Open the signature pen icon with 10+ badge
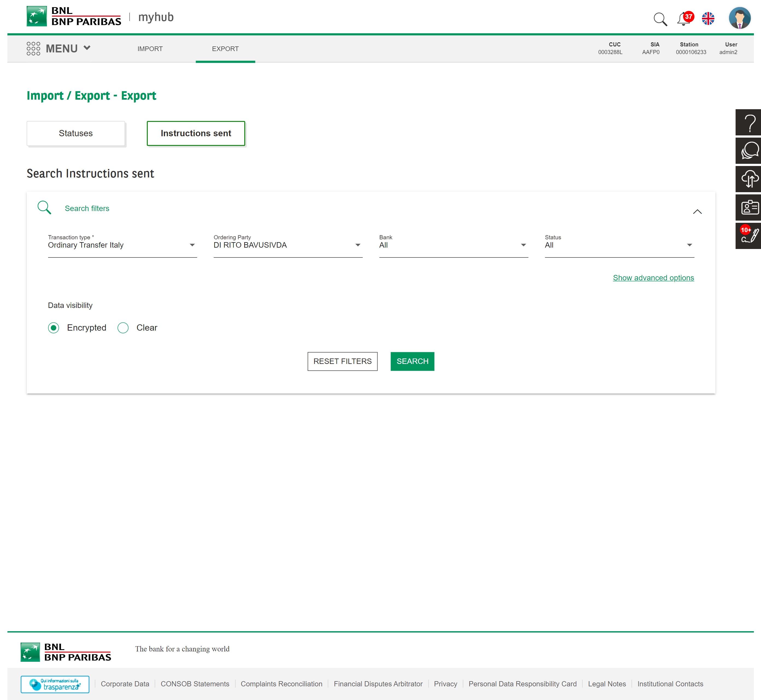The height and width of the screenshot is (700, 761). coord(748,236)
